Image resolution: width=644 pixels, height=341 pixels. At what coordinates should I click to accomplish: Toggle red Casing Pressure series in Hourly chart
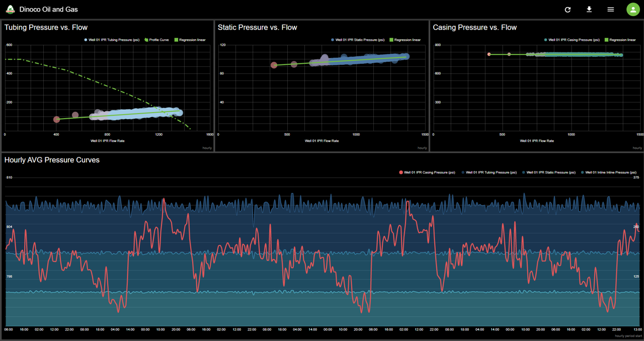pos(427,173)
